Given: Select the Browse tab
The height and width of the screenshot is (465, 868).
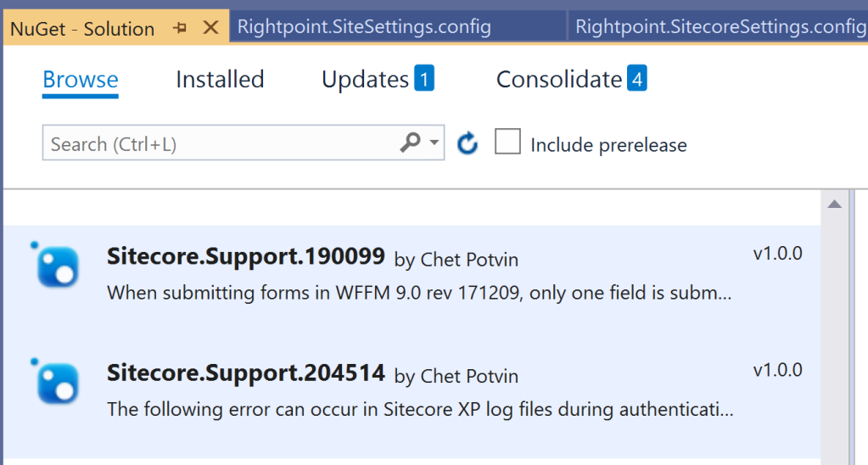Looking at the screenshot, I should [81, 80].
